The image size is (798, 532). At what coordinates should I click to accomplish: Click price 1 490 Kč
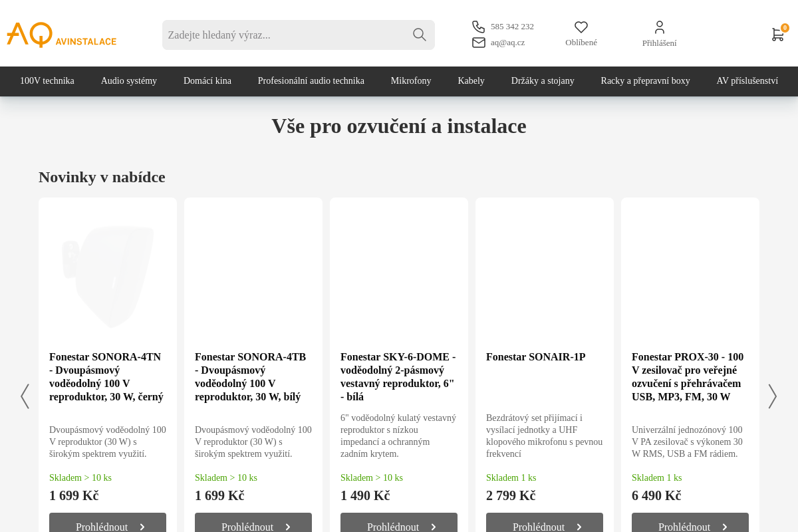[365, 496]
